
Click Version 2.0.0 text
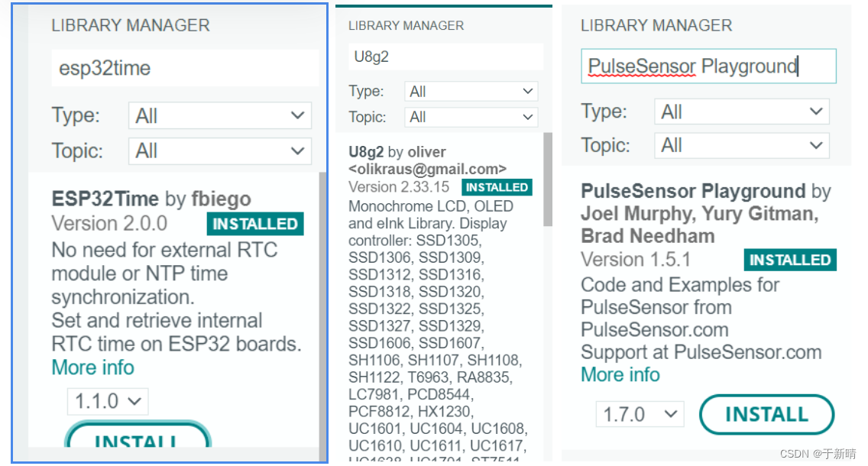tap(109, 224)
